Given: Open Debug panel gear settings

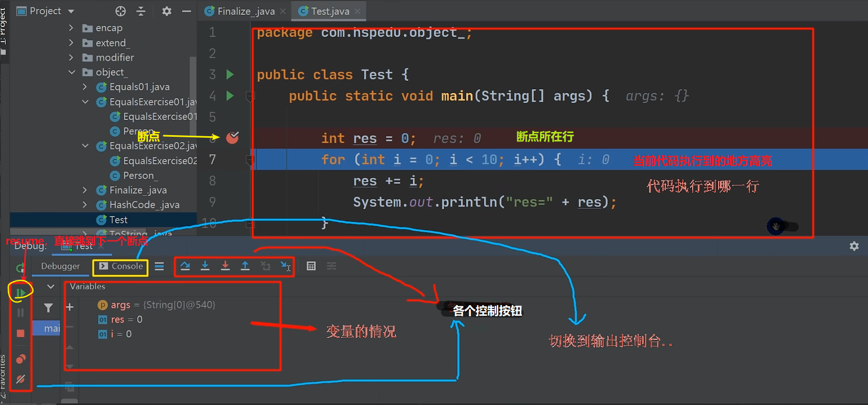Looking at the screenshot, I should (x=854, y=246).
